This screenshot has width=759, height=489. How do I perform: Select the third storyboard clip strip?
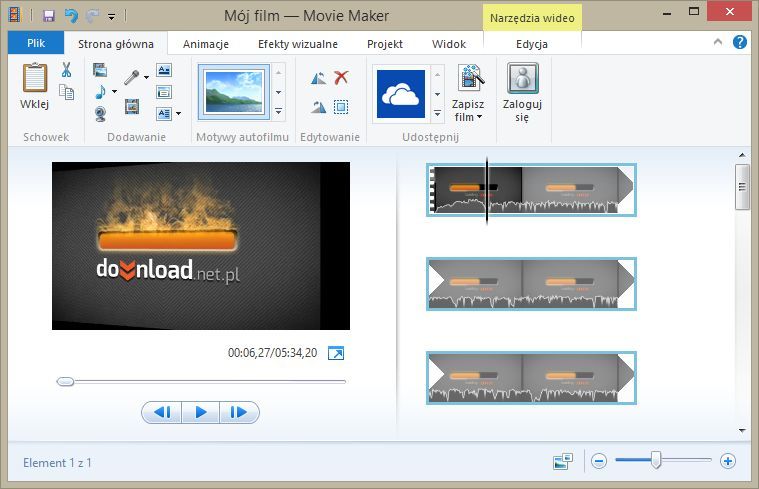point(531,378)
